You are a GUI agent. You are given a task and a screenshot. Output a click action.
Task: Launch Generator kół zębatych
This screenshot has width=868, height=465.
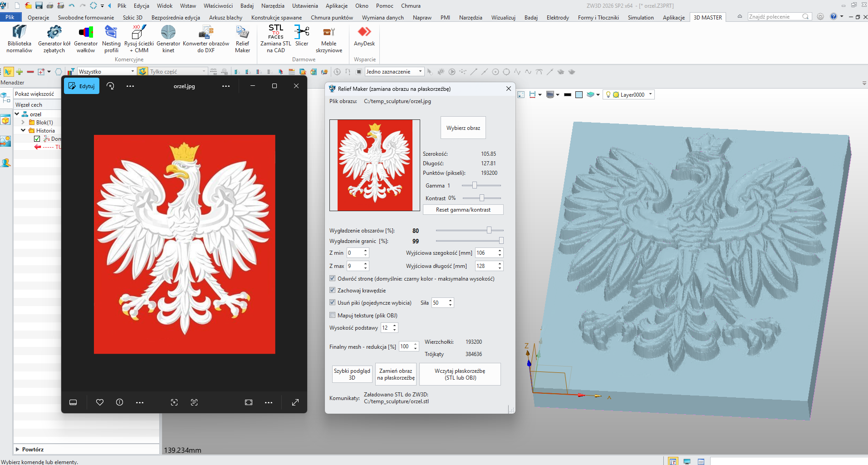click(54, 39)
